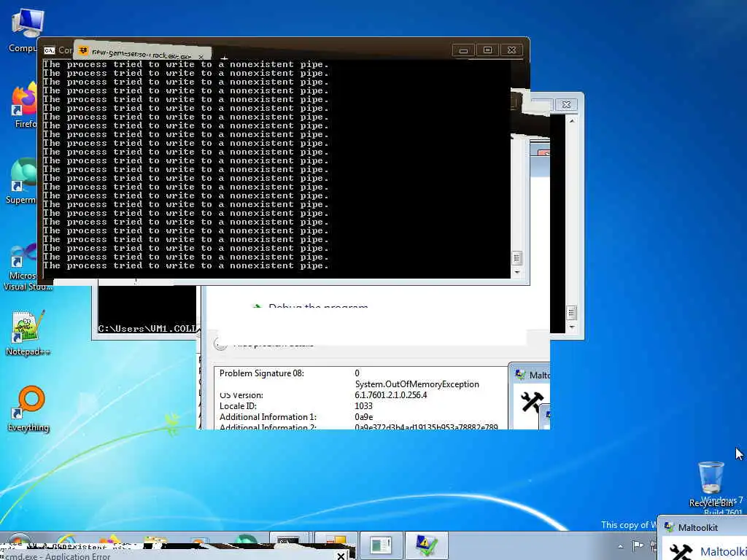The height and width of the screenshot is (560, 747).
Task: Select the 0a9e value
Action: tap(363, 417)
